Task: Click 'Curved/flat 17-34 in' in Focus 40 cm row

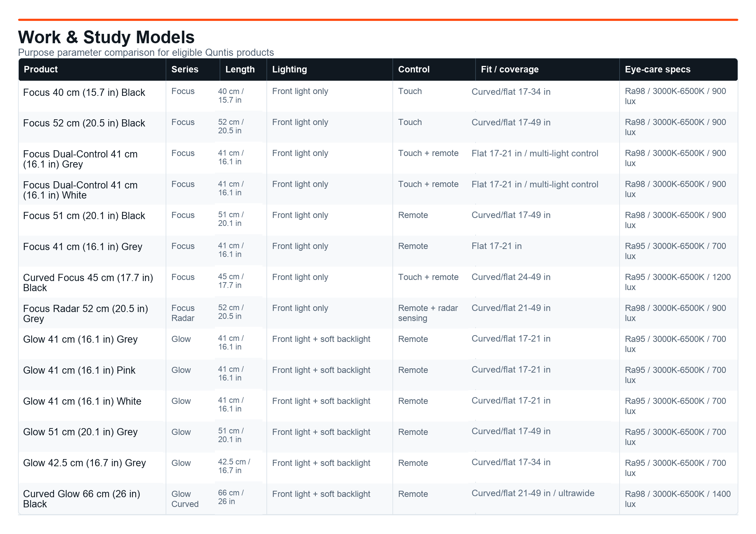Action: 511,92
